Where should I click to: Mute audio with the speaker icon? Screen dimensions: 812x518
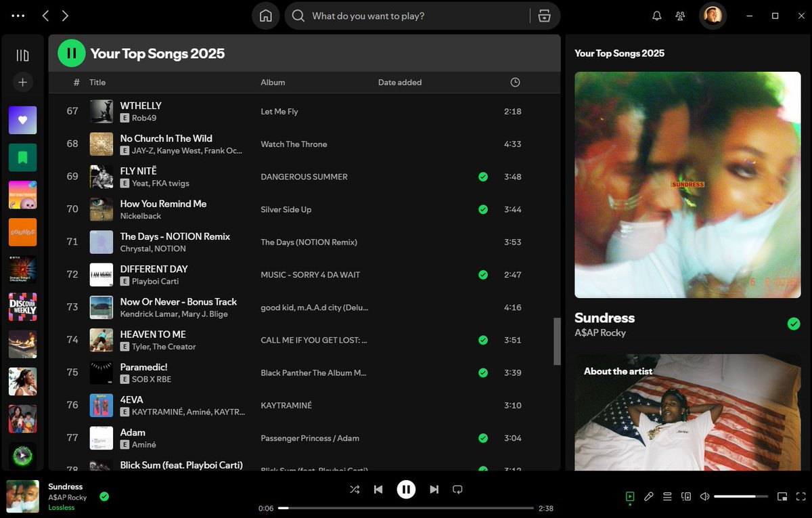704,496
